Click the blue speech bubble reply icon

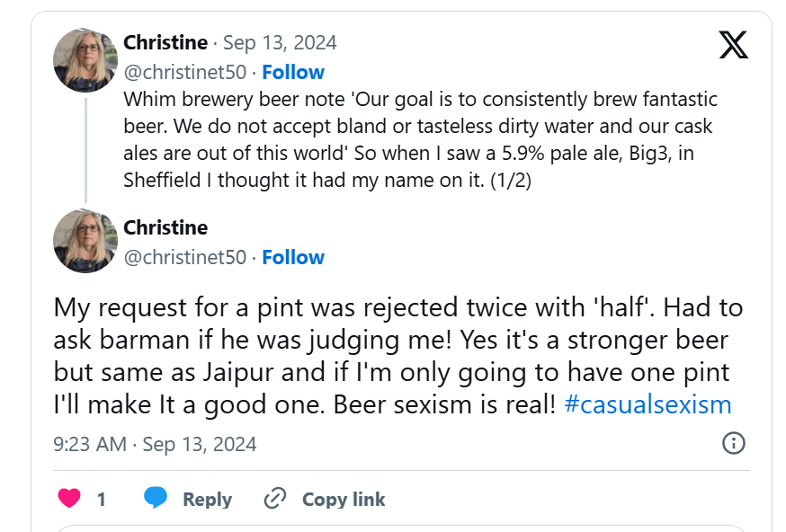click(x=156, y=499)
